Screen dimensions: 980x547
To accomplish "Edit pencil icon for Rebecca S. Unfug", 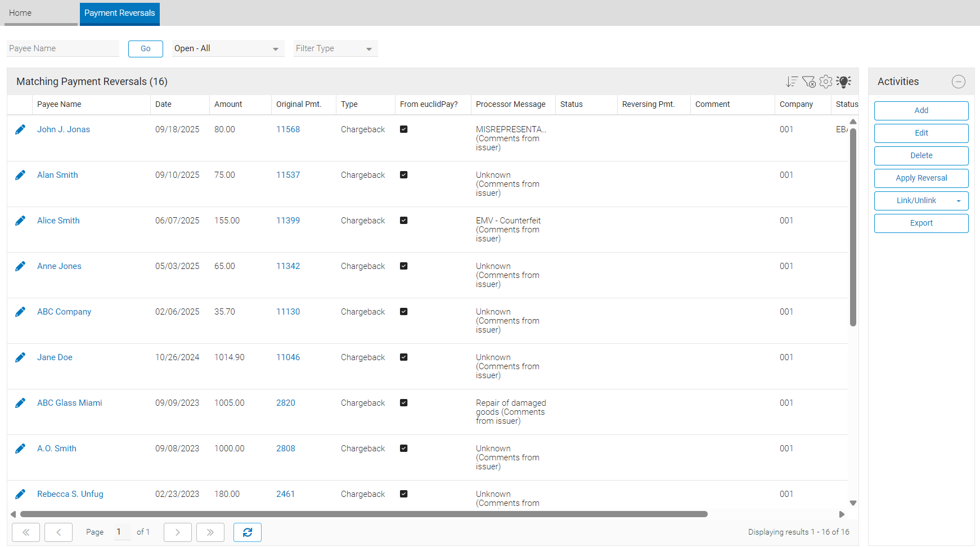I will click(x=20, y=494).
